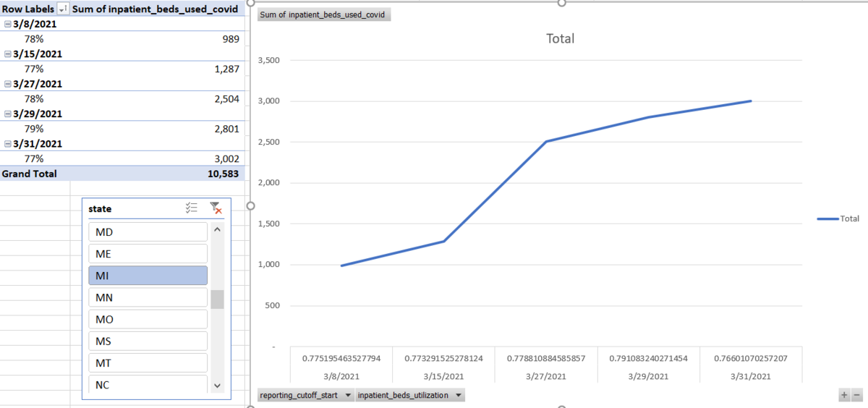Collapse the 3/27/2021 row group
Image resolution: width=868 pixels, height=408 pixels.
pos(7,84)
